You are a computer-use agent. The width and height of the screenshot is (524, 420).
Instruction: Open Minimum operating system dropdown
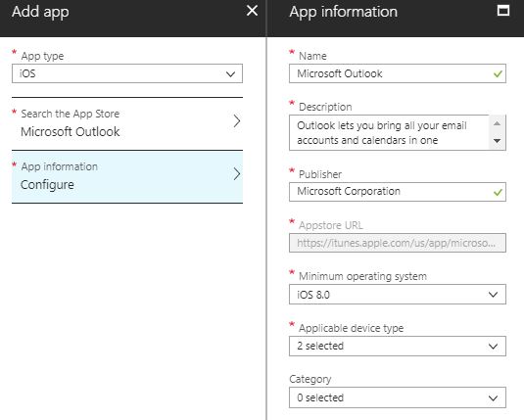pos(398,295)
